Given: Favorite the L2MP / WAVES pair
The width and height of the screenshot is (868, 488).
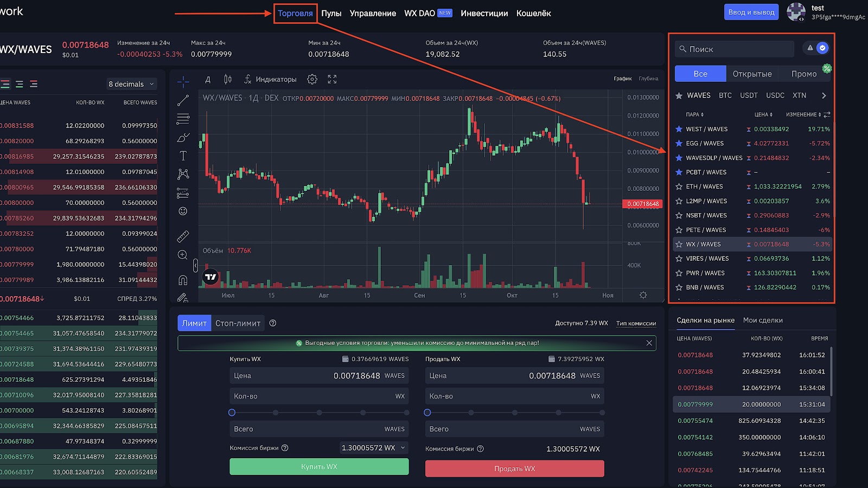Looking at the screenshot, I should (x=679, y=201).
